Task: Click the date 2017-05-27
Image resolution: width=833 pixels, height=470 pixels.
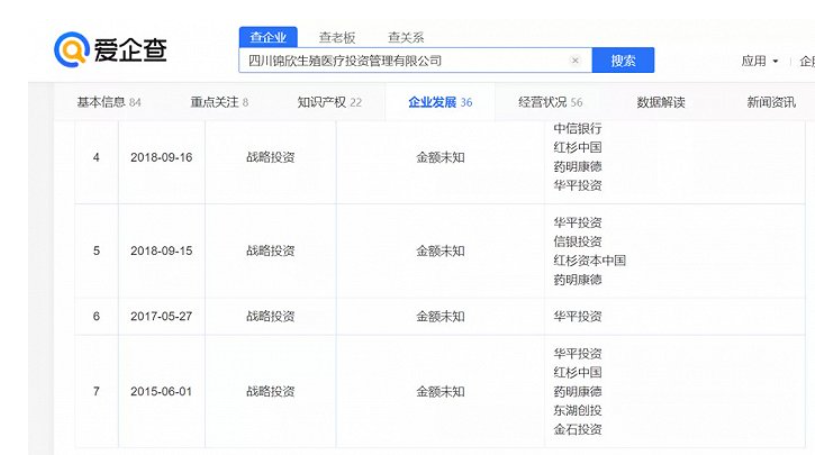Action: [161, 316]
